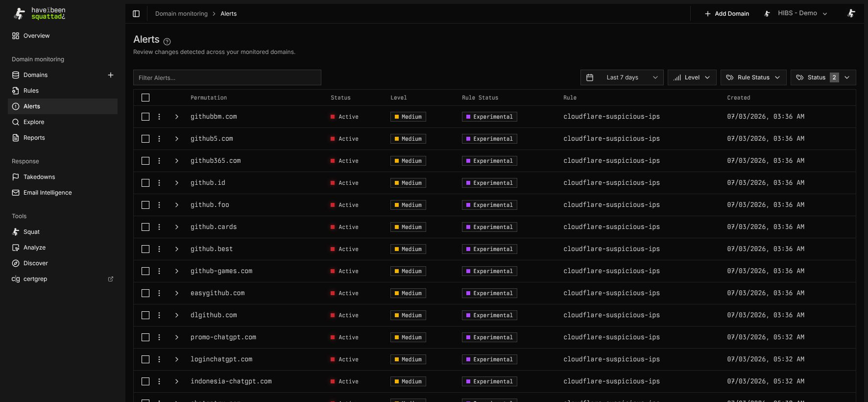
Task: Open row actions menu for promo-chatgpt.com
Action: coord(159,337)
